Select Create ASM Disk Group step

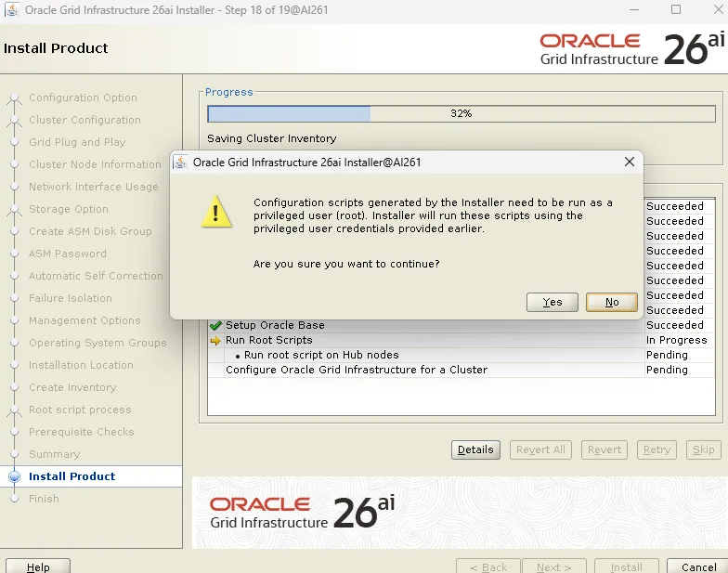pos(90,231)
